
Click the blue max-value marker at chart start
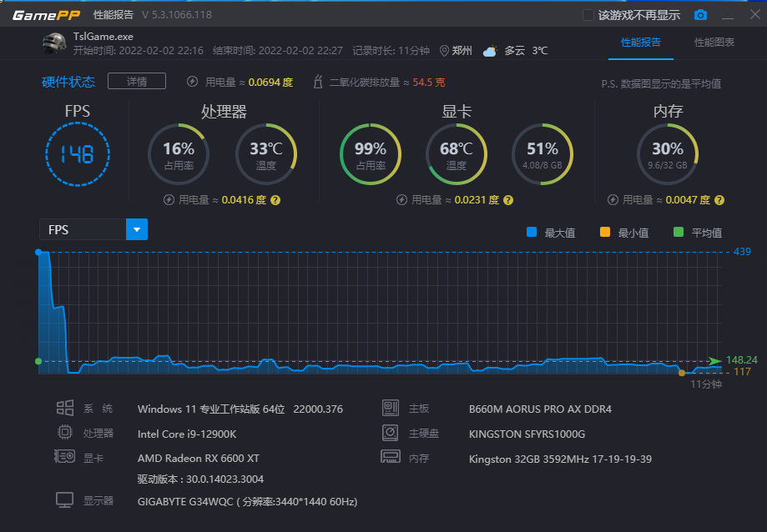point(38,252)
